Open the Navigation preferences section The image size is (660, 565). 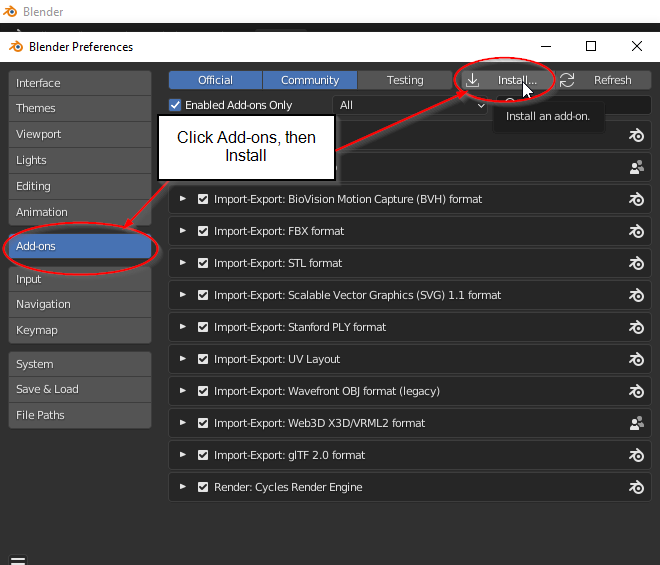tap(80, 304)
